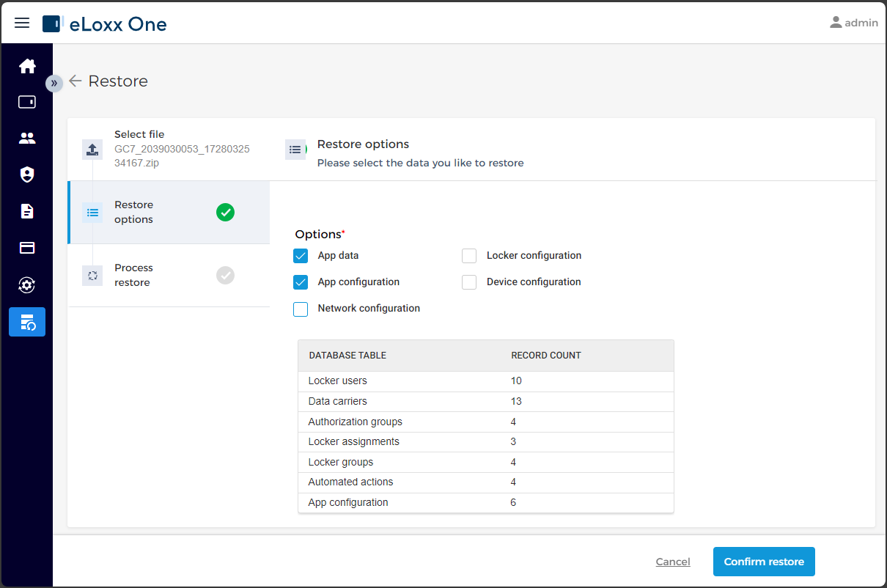Open the card icon in sidebar
Viewport: 887px width, 588px height.
pyautogui.click(x=27, y=248)
